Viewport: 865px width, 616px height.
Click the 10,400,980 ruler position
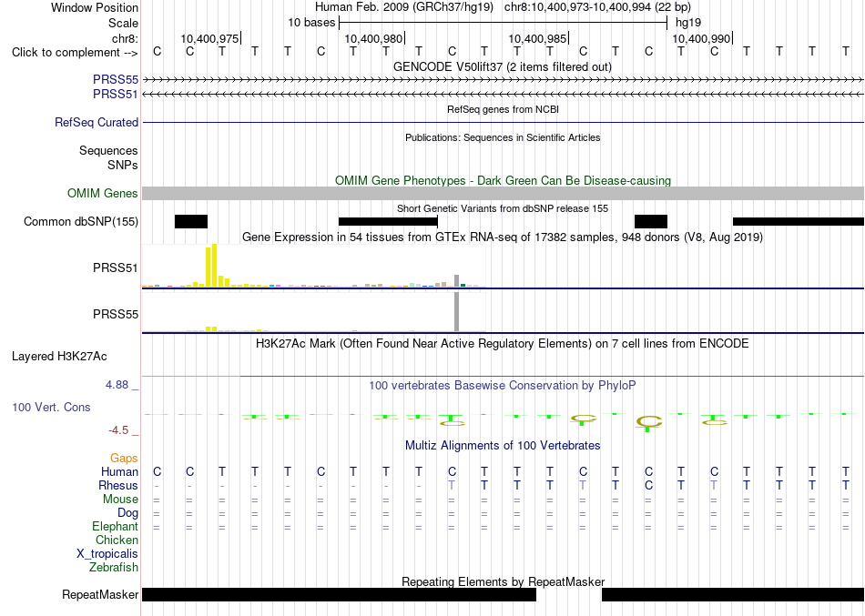[x=373, y=38]
